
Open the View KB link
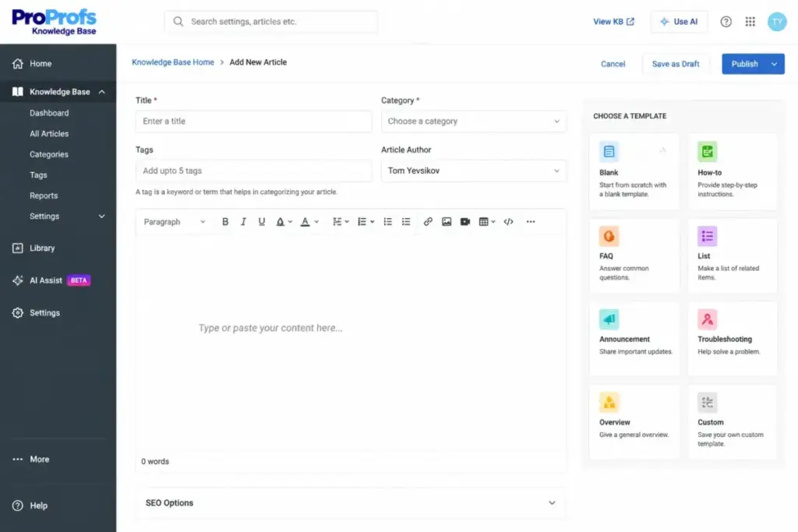(x=614, y=21)
